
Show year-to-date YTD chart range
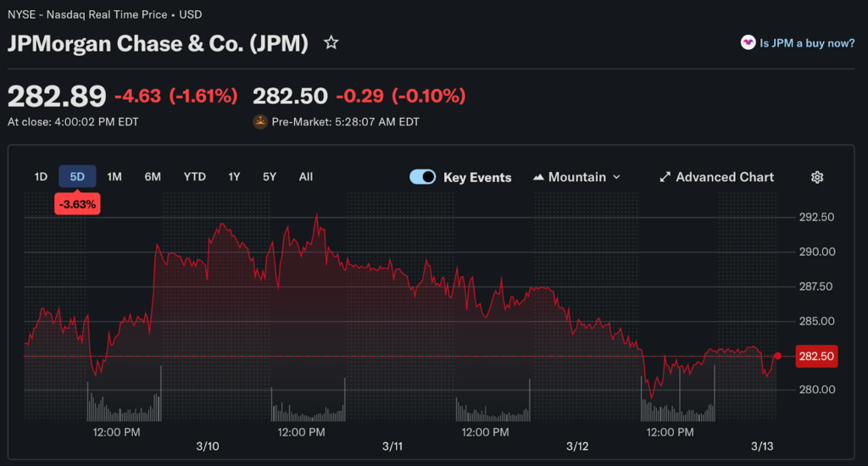195,177
